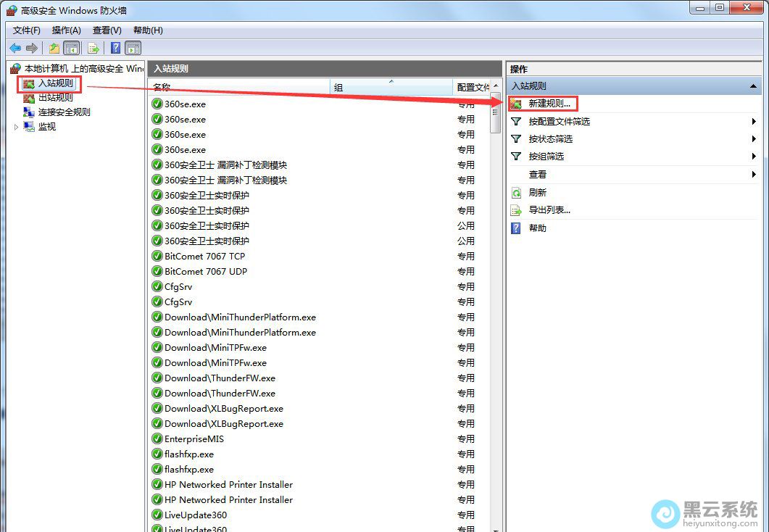The width and height of the screenshot is (769, 532).
Task: Click the Up one level folder icon
Action: (x=54, y=48)
